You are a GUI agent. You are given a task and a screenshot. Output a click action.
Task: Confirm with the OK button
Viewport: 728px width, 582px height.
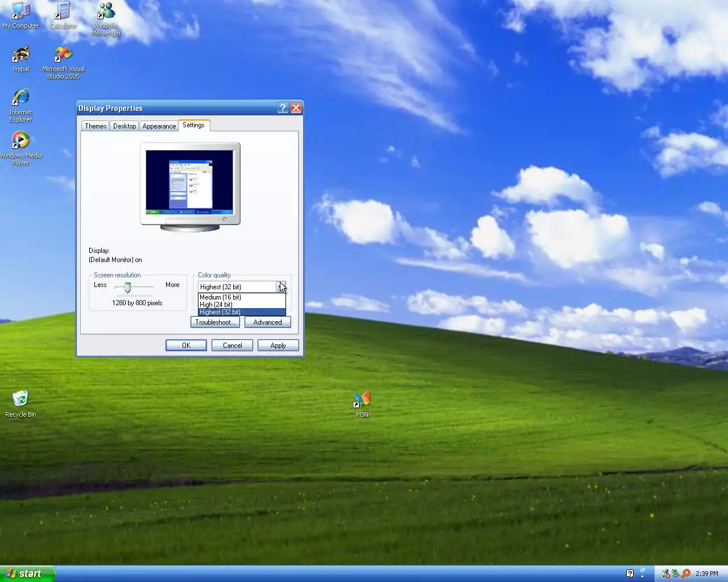tap(186, 346)
